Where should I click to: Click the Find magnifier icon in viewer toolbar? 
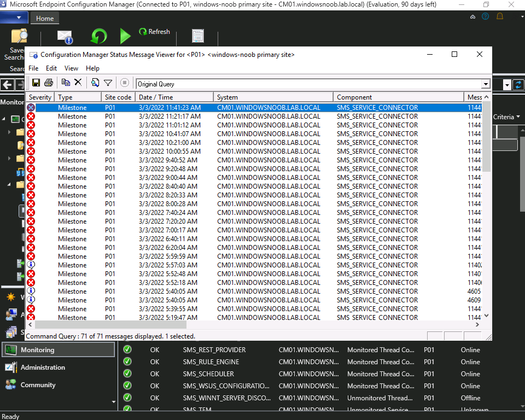tap(95, 83)
